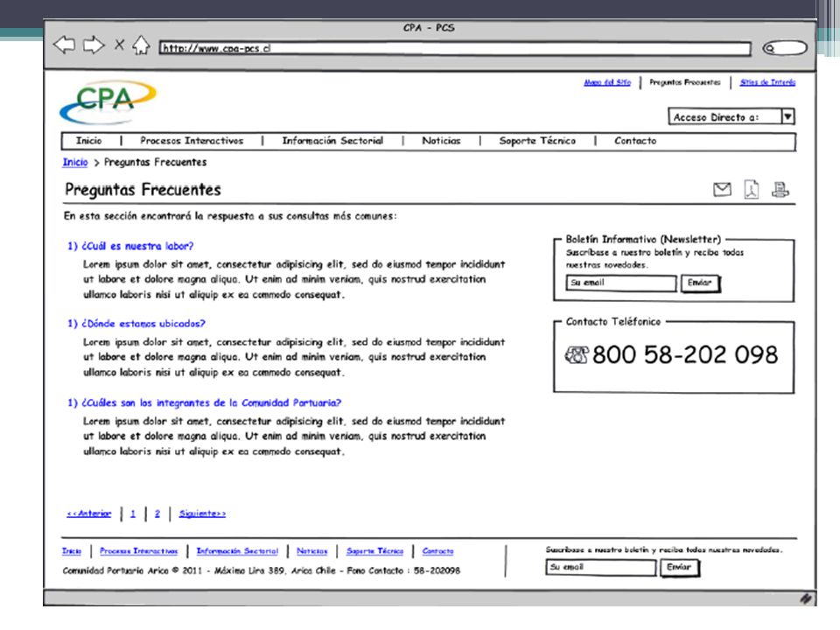Click Preguntas Frecuentes in top links
The image size is (840, 630).
pyautogui.click(x=685, y=82)
